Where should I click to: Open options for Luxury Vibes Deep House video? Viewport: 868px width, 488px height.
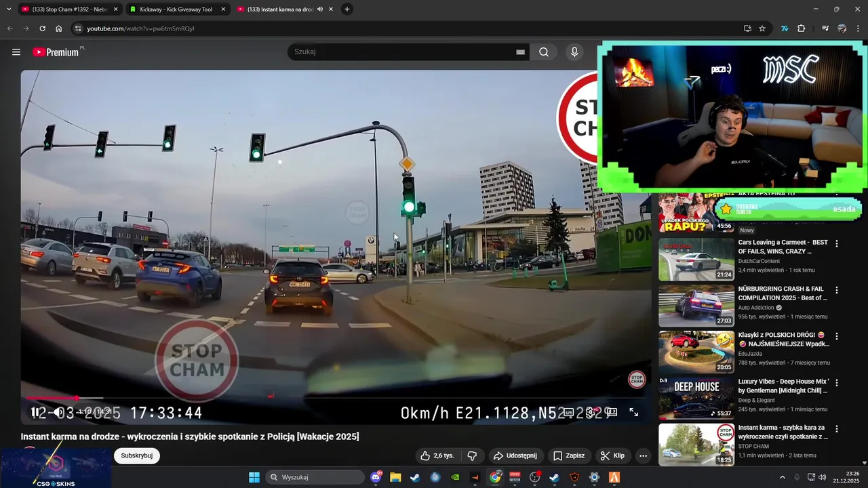(836, 383)
